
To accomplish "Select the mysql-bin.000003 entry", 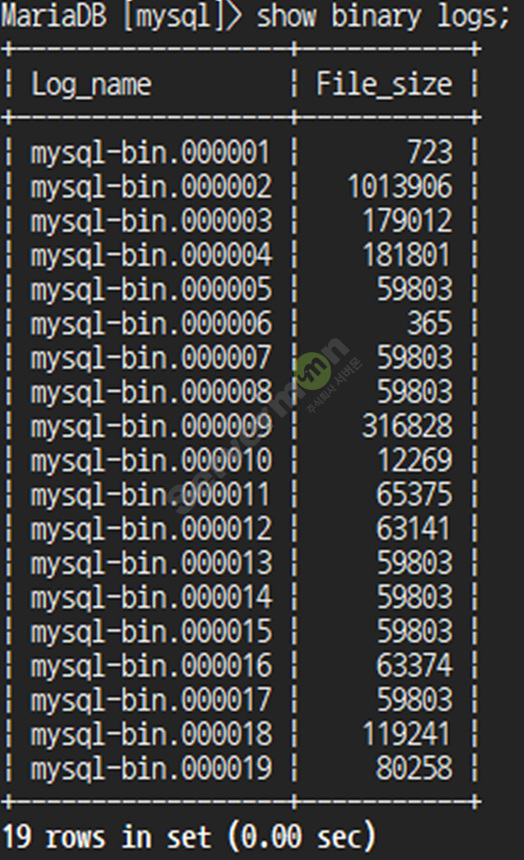I will coord(150,221).
